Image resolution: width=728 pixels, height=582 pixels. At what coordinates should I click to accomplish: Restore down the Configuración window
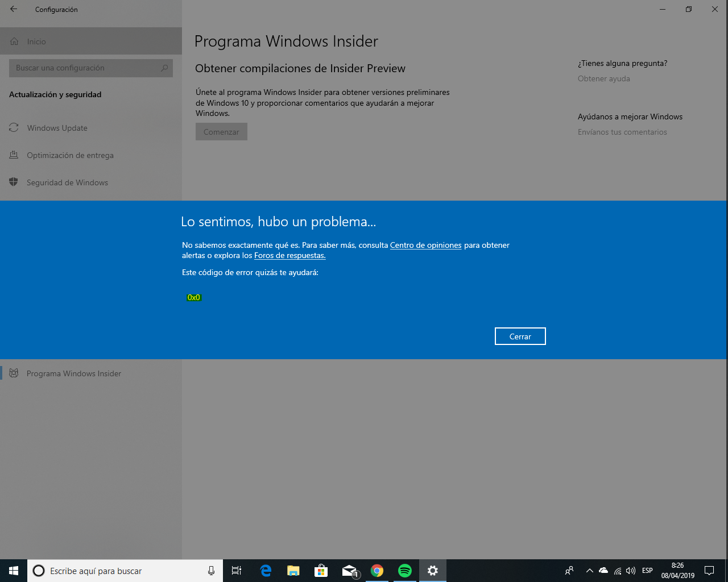(x=689, y=9)
